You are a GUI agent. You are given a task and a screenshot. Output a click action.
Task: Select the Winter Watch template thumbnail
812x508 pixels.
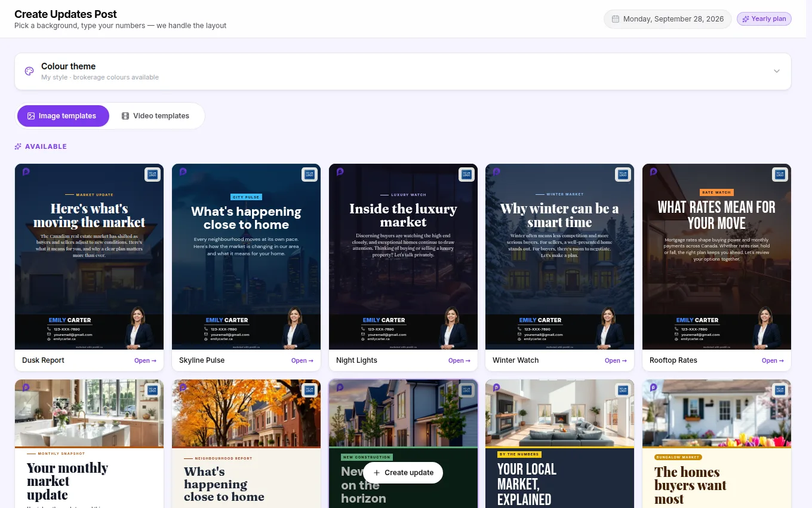pos(560,257)
